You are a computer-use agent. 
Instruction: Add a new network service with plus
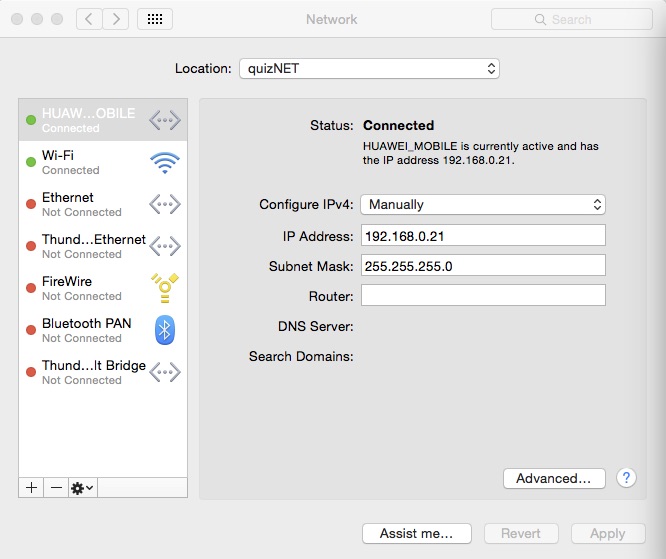(x=31, y=487)
